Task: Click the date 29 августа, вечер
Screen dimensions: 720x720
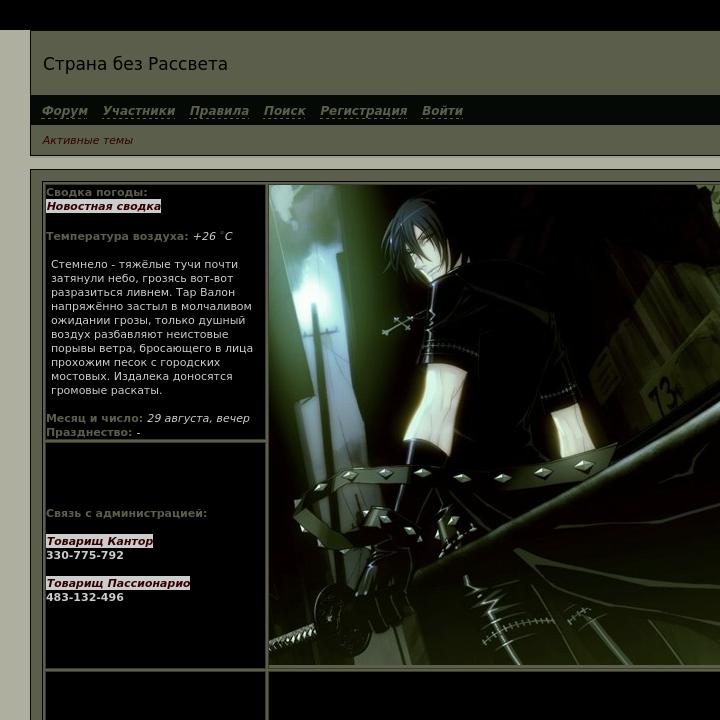Action: click(x=198, y=419)
